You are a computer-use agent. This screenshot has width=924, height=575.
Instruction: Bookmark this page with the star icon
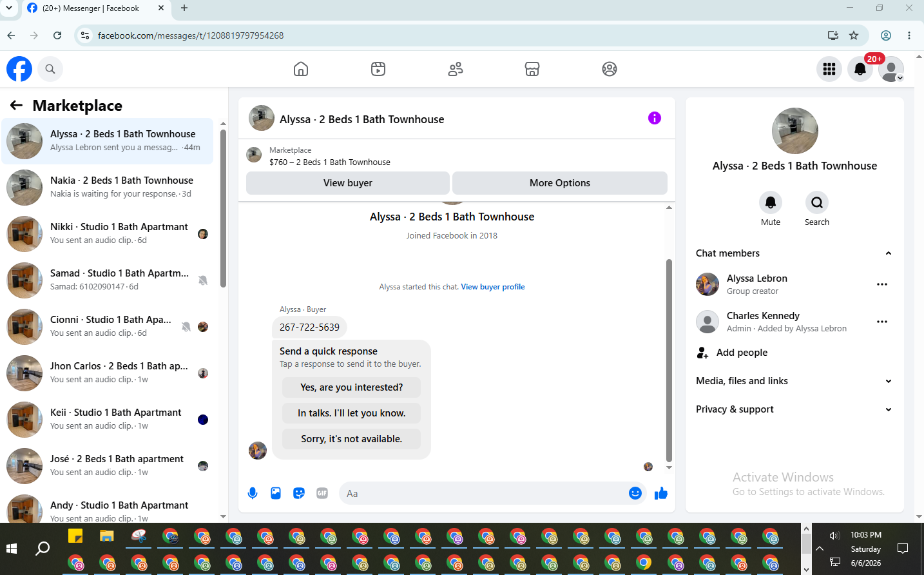click(854, 35)
